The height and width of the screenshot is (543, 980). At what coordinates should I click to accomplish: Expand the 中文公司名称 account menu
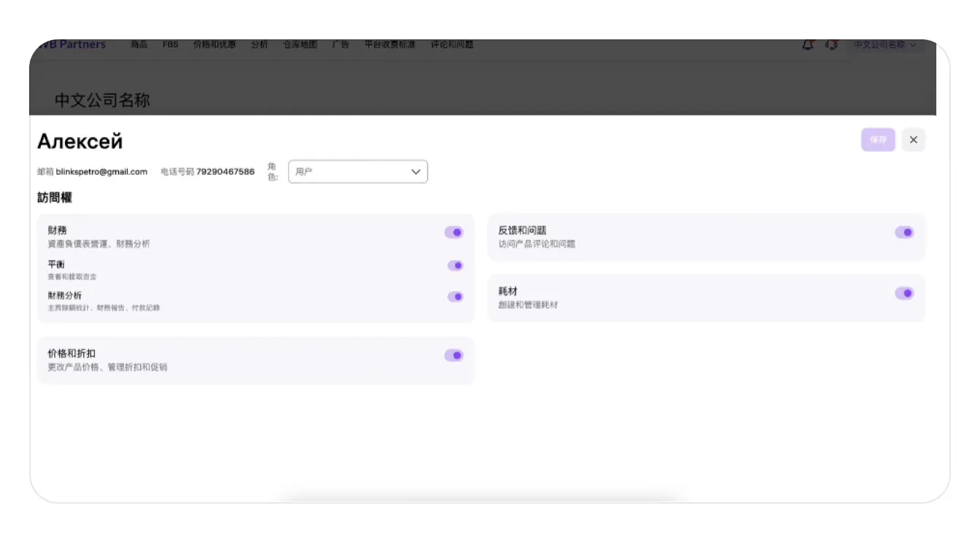point(884,45)
